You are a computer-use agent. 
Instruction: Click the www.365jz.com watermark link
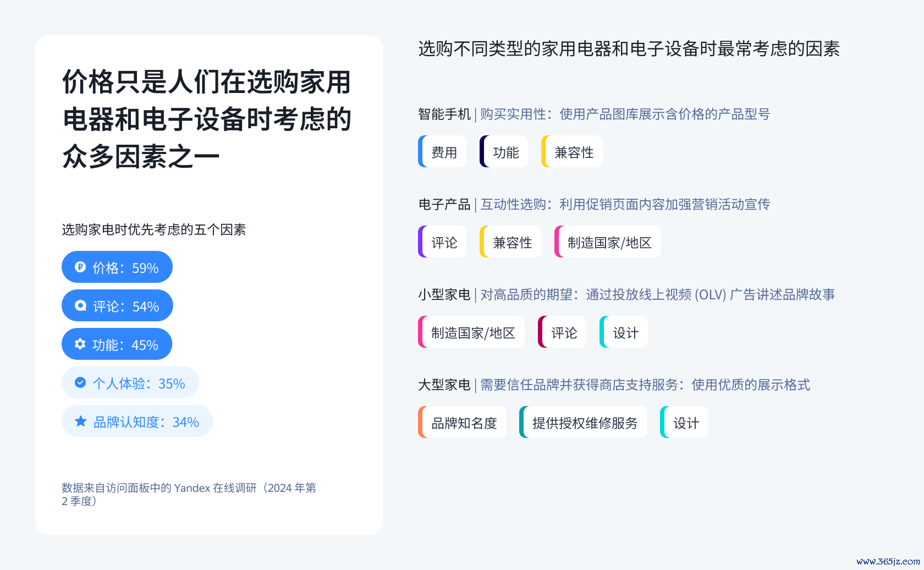coord(888,561)
